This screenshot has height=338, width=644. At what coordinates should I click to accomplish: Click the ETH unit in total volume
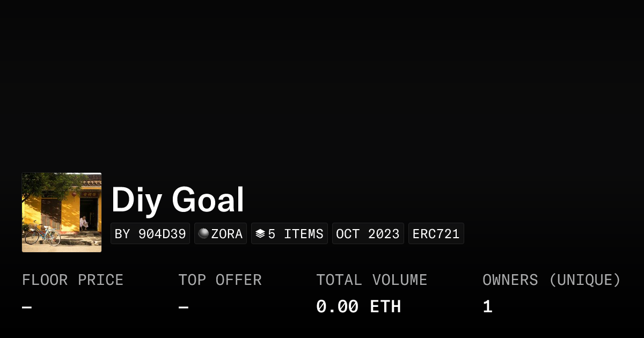point(385,307)
